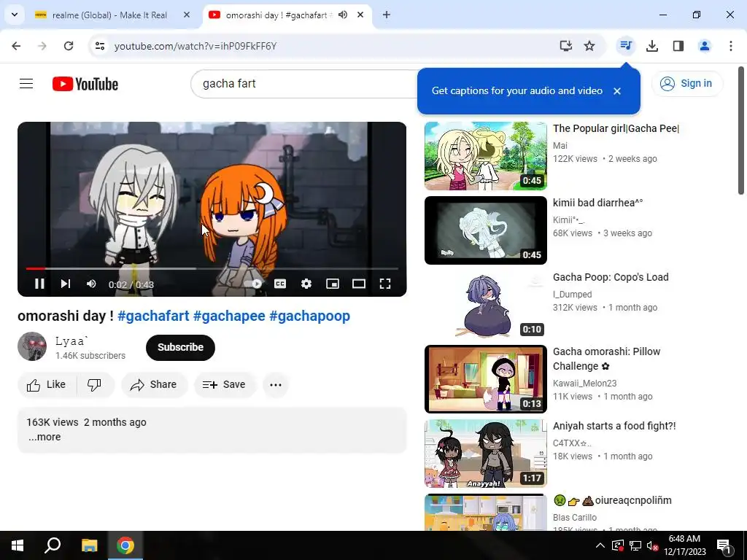Screen dimensions: 747x560
Task: Toggle Chrome side panel
Action: 678,46
